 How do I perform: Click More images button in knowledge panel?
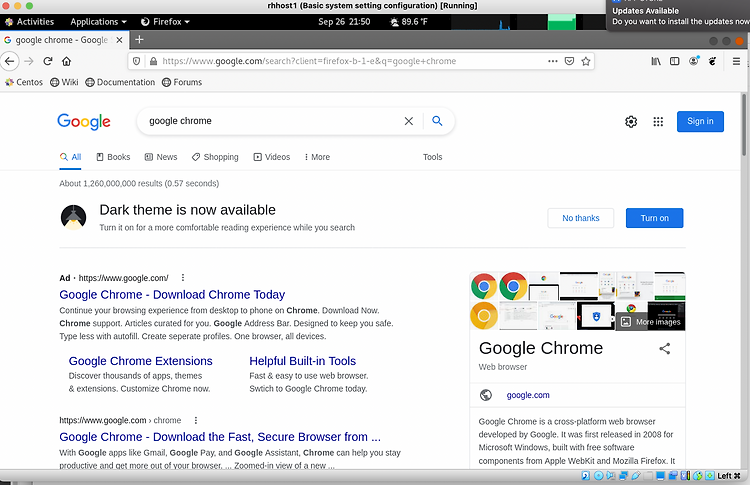[651, 322]
